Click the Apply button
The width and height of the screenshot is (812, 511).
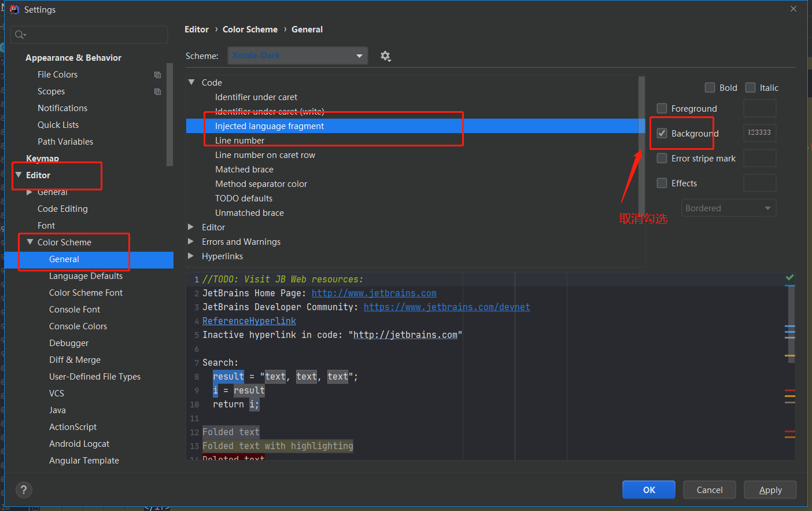[x=770, y=490]
